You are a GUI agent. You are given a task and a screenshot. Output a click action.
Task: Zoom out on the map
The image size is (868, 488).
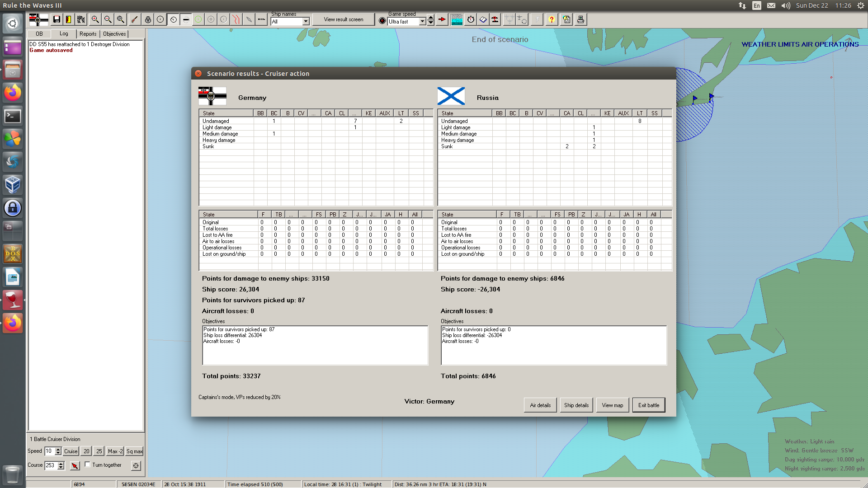click(108, 19)
